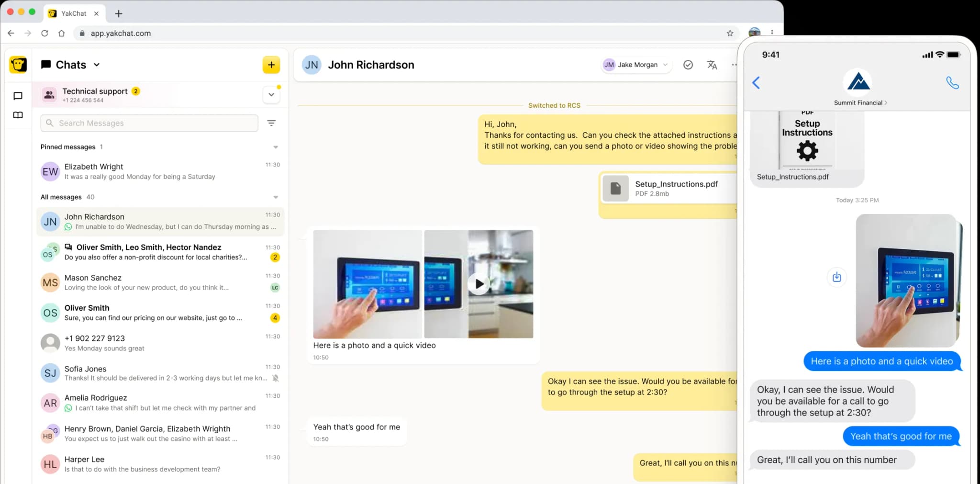Open the +1 902 227 9123 conversation
The height and width of the screenshot is (484, 980).
[x=160, y=343]
